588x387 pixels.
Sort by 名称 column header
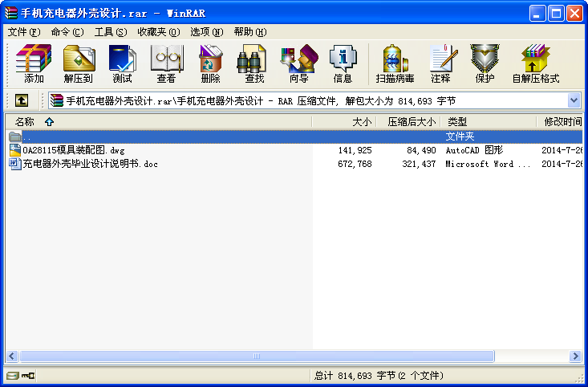[x=158, y=121]
